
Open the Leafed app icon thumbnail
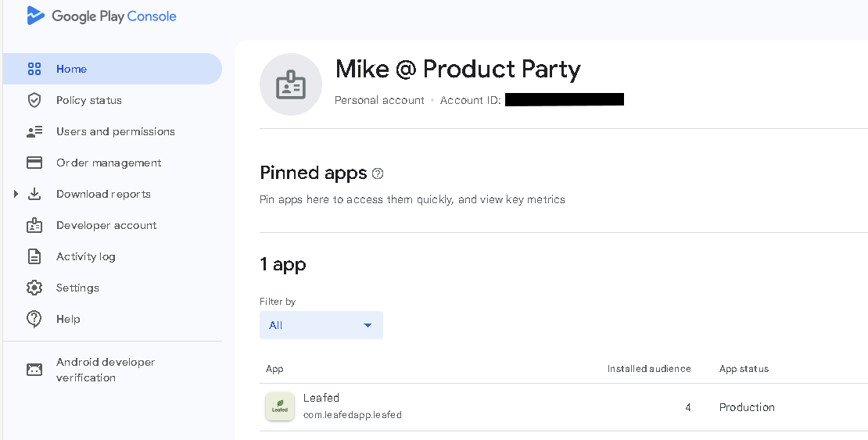pos(279,406)
